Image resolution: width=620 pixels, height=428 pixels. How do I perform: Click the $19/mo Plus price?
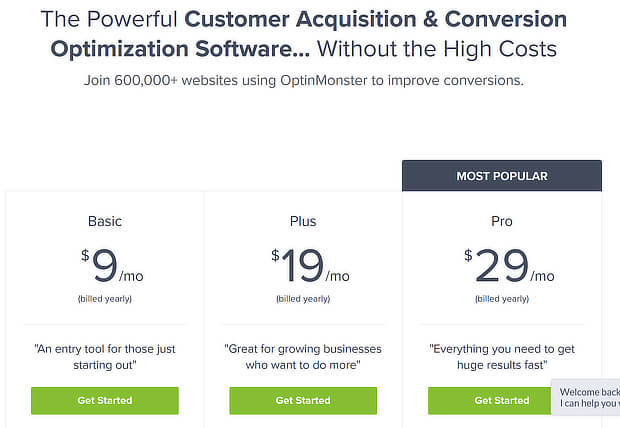pos(310,265)
